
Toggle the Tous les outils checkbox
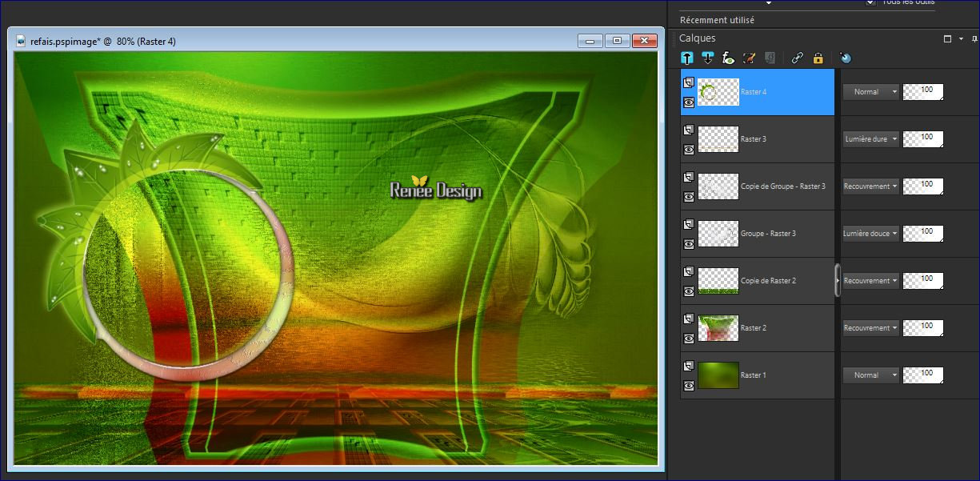tap(870, 2)
